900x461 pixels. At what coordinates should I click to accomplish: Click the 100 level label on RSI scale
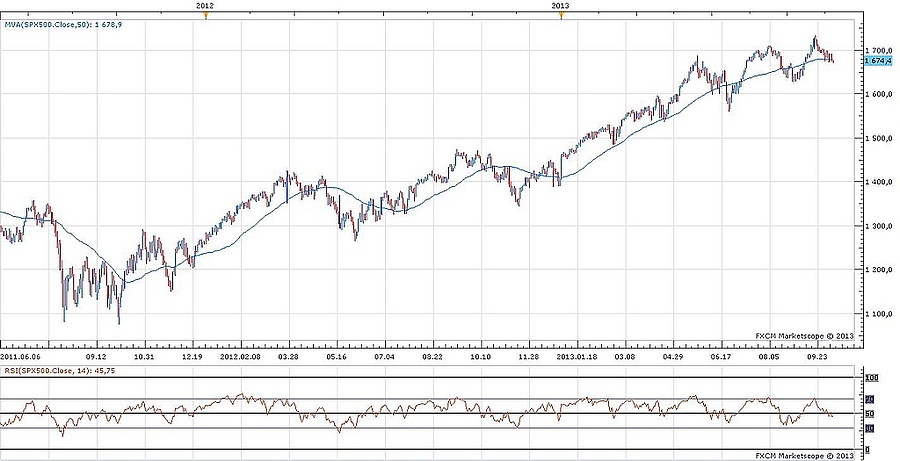[x=871, y=379]
